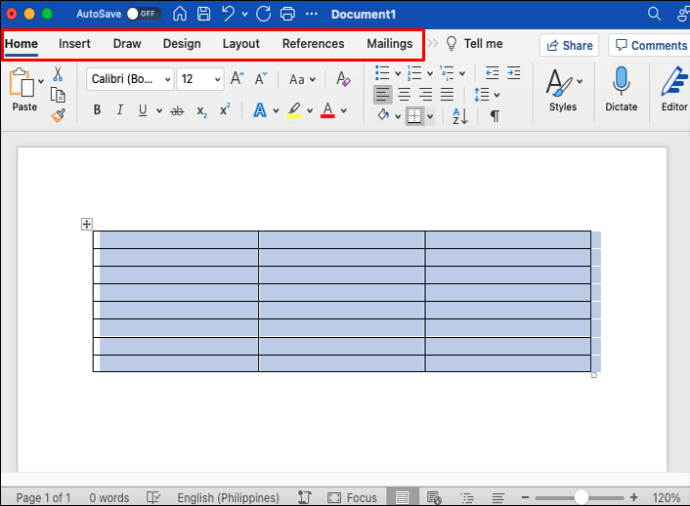Toggle Italic formatting
The width and height of the screenshot is (690, 506).
click(x=120, y=111)
